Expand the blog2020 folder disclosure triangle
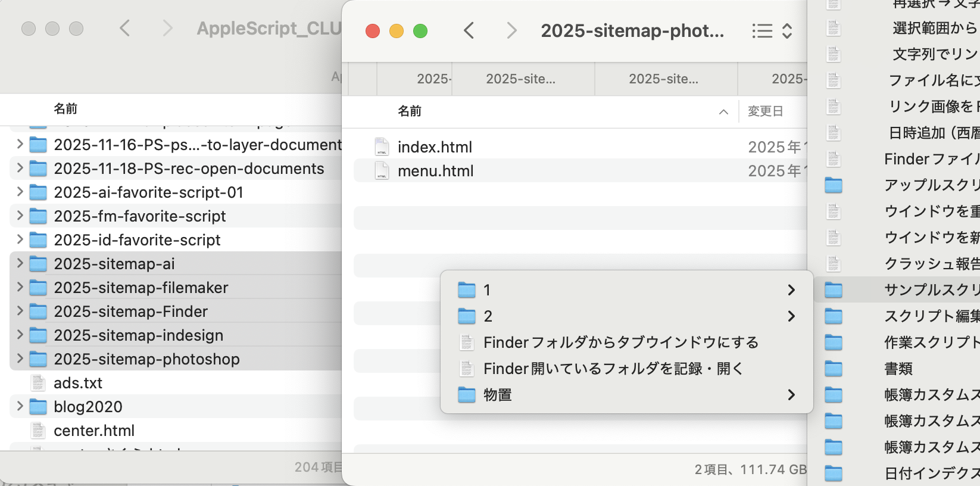This screenshot has height=486, width=980. pos(20,406)
